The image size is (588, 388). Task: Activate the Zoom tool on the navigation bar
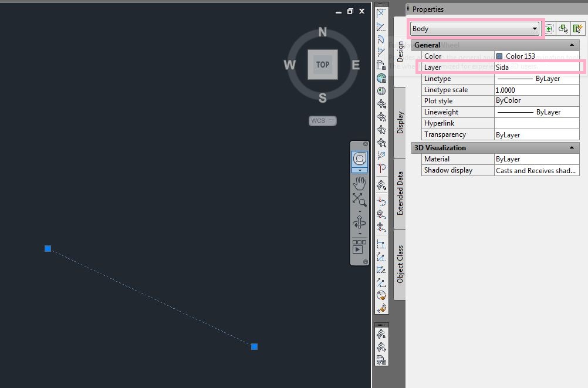[x=360, y=199]
